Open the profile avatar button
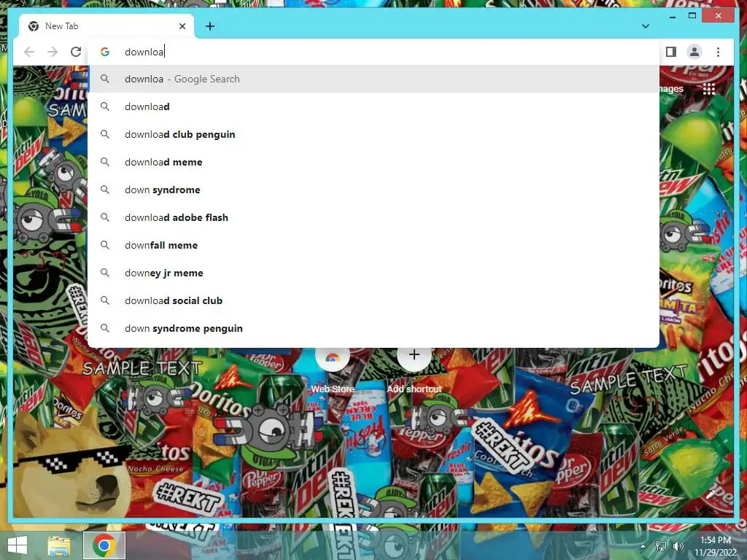 (x=694, y=52)
